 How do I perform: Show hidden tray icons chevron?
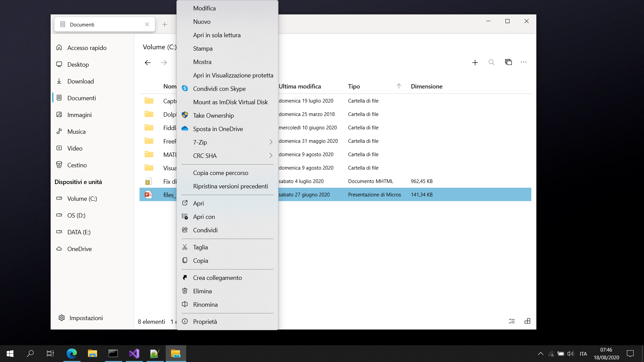[x=540, y=354]
